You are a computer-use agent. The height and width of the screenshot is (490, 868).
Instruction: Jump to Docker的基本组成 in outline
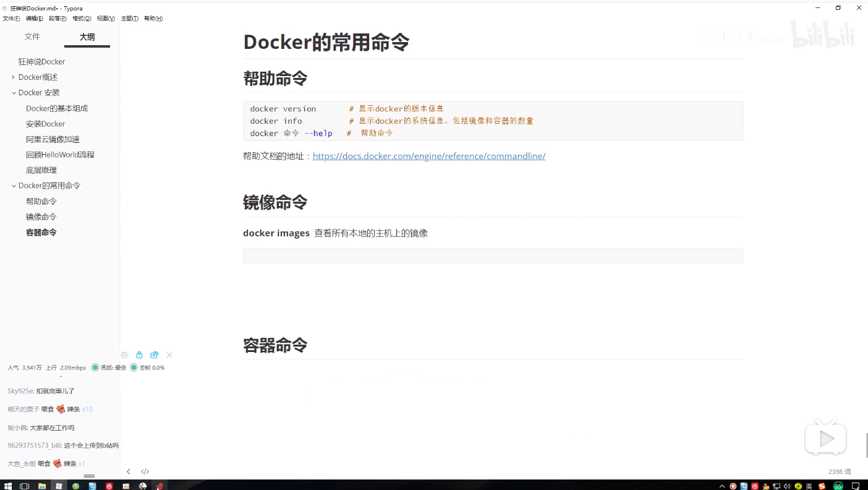[x=57, y=108]
